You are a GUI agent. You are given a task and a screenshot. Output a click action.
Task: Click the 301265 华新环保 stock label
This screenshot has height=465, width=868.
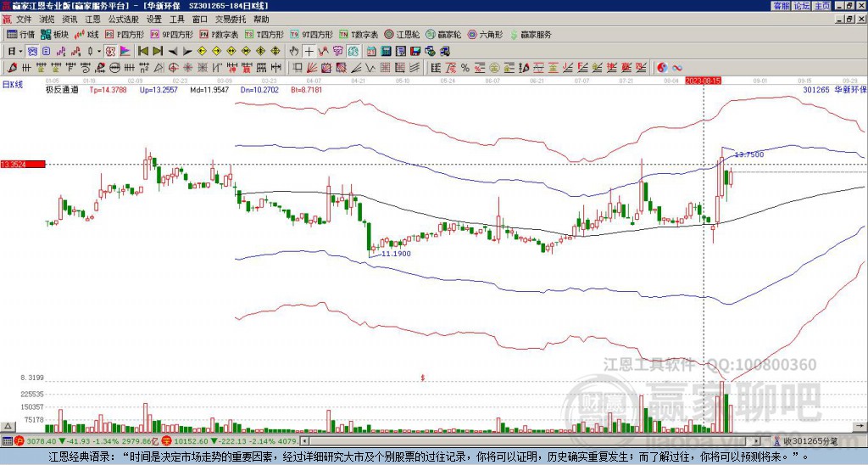(835, 89)
